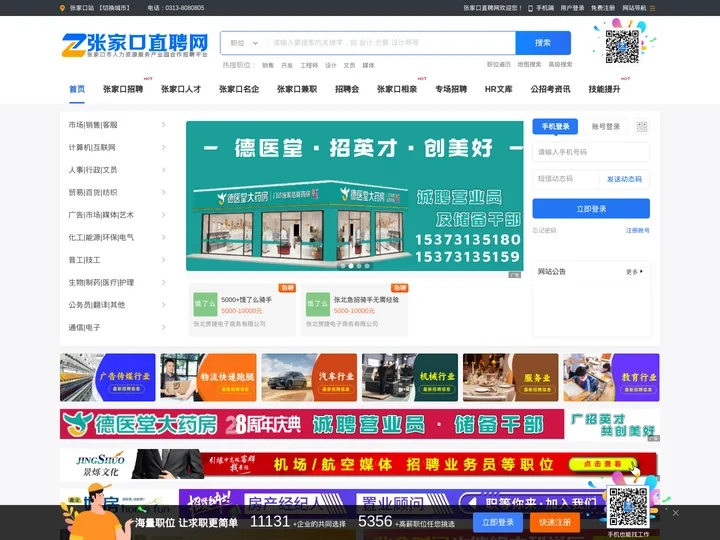This screenshot has height=540, width=720.
Task: Click 立即登录 on the bottom banner
Action: (498, 523)
